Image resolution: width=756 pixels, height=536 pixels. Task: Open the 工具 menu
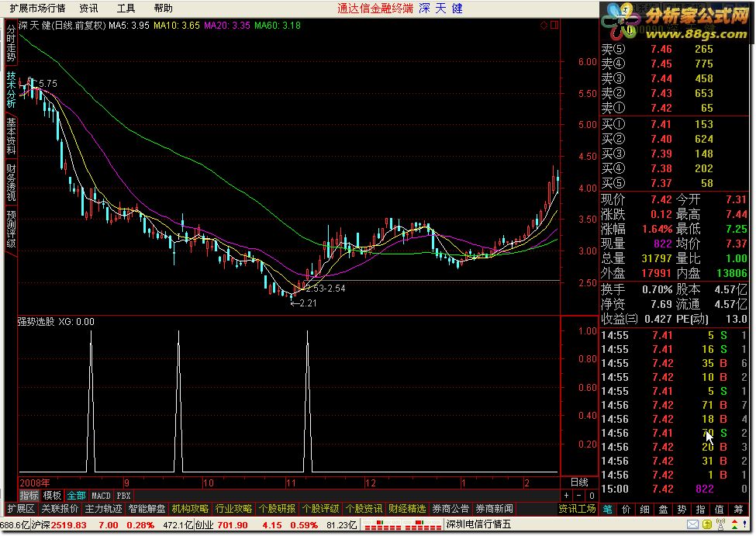[126, 9]
